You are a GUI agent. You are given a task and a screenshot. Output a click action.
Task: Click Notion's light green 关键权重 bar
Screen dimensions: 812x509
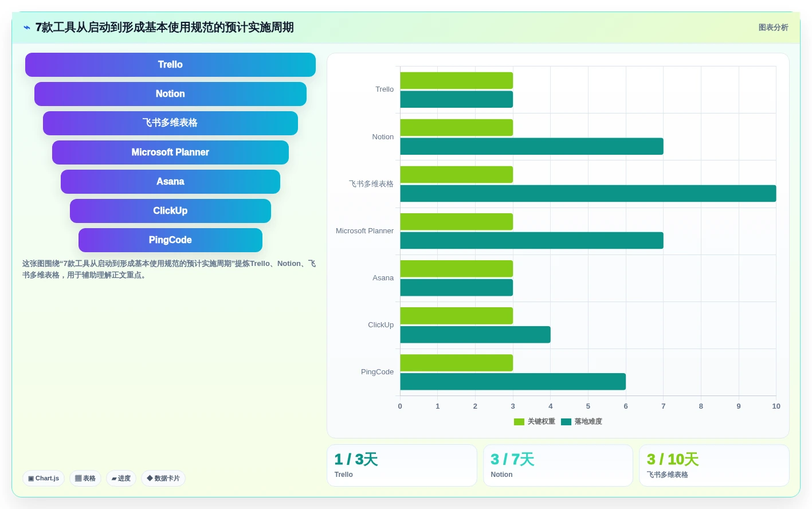tap(456, 128)
